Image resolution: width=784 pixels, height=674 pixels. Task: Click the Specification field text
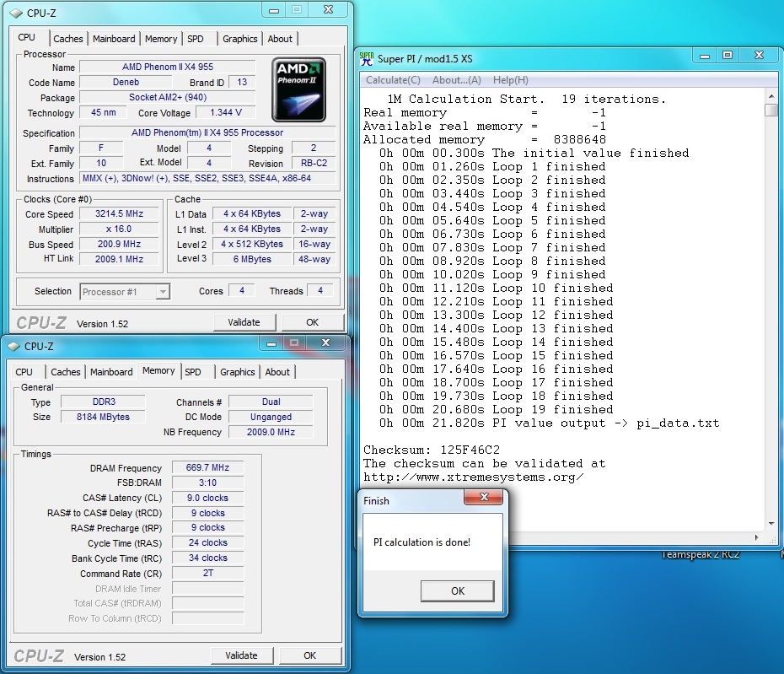coord(207,132)
